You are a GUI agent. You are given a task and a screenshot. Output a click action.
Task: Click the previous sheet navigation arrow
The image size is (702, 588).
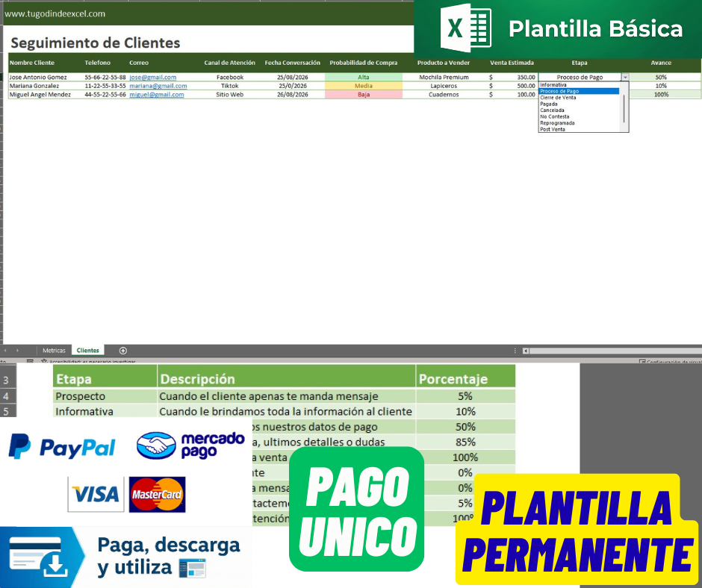tap(5, 351)
